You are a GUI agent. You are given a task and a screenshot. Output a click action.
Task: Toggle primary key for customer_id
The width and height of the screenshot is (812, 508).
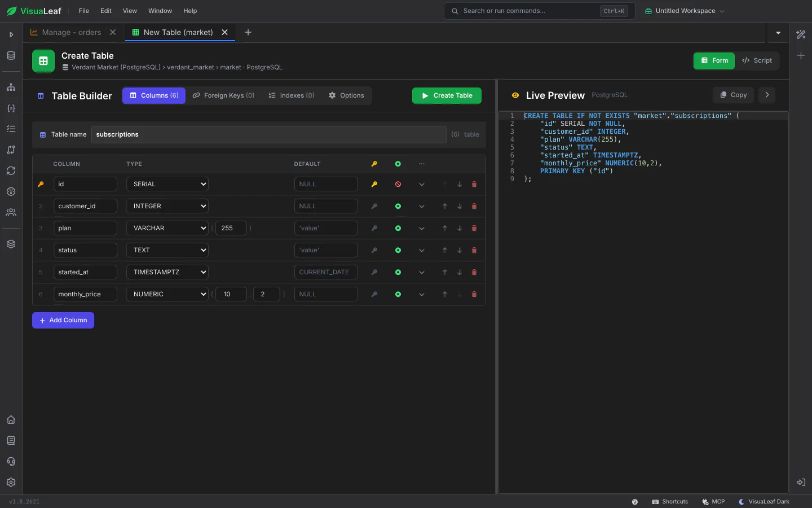click(374, 206)
